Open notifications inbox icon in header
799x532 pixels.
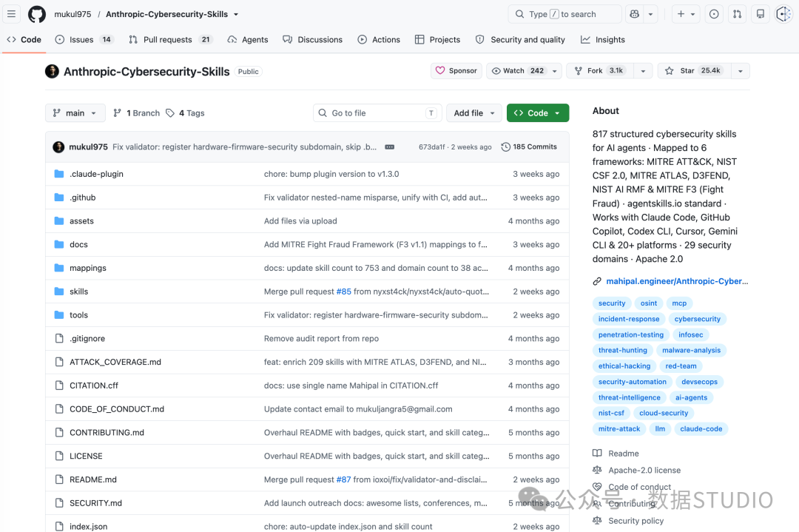tap(761, 14)
